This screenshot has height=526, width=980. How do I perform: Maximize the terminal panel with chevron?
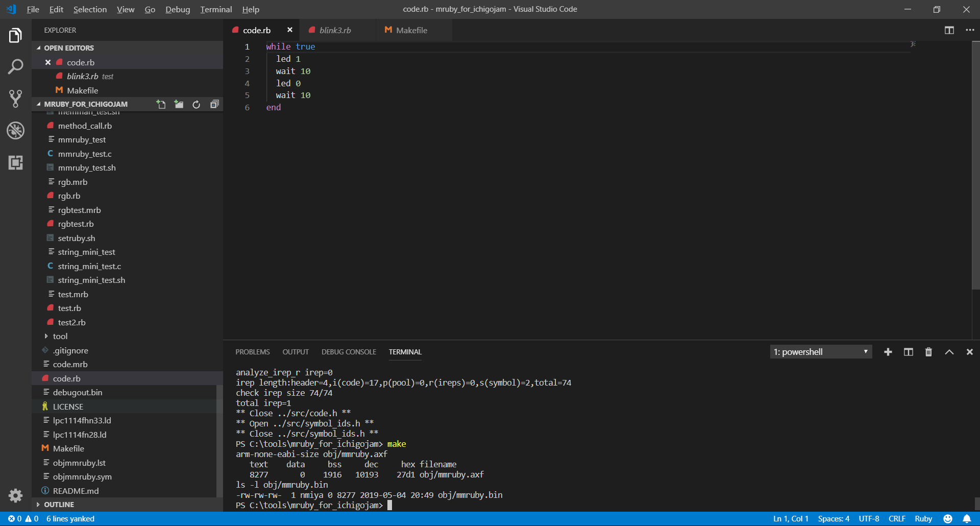coord(949,352)
